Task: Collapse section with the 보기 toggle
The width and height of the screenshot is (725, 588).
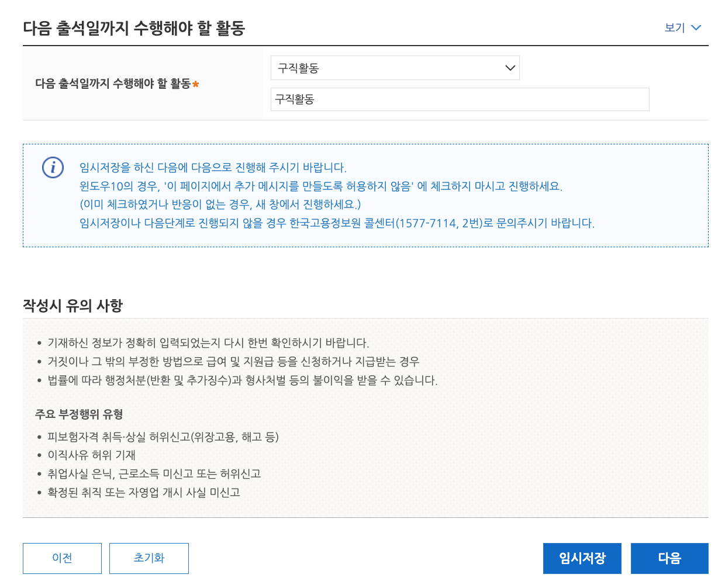Action: coord(682,27)
